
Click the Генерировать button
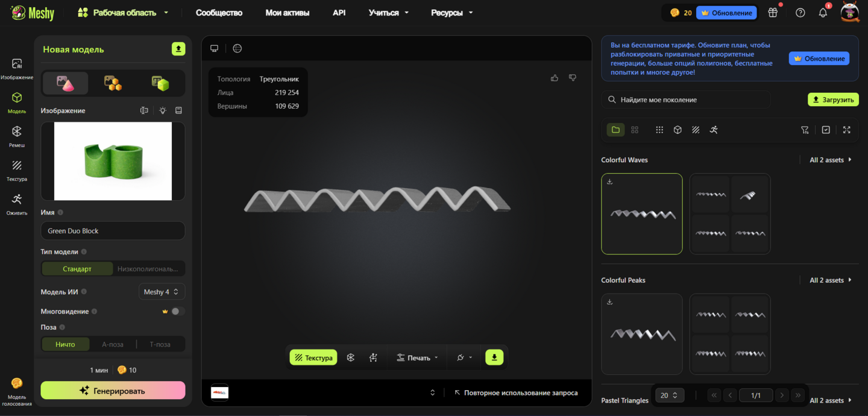tap(113, 391)
